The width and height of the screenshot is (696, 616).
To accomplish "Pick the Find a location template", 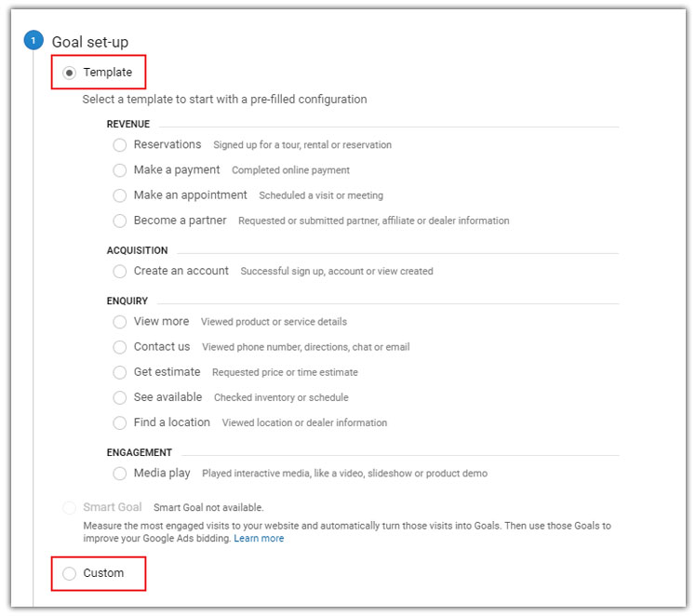I will tap(119, 422).
